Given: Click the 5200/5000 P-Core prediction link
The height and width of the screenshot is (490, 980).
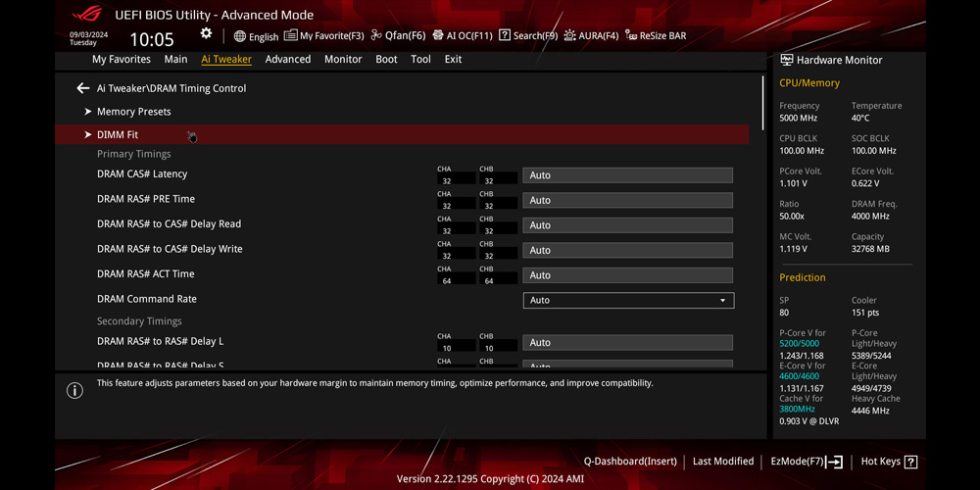Looking at the screenshot, I should (x=800, y=344).
